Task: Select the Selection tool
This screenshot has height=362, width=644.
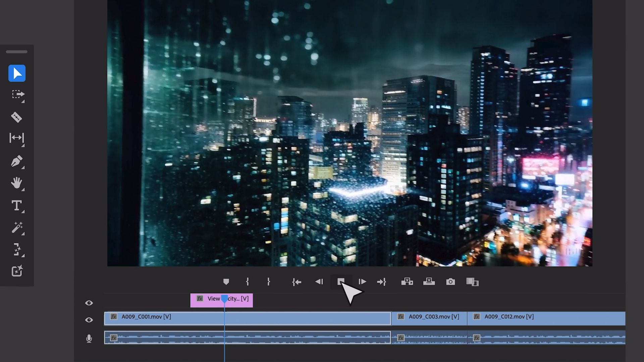Action: point(17,73)
